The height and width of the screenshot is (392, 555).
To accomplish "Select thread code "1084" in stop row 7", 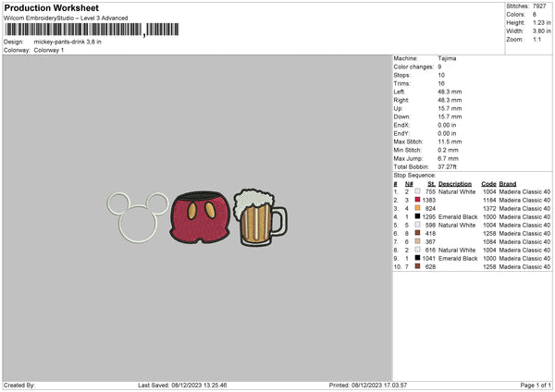I will point(489,241).
